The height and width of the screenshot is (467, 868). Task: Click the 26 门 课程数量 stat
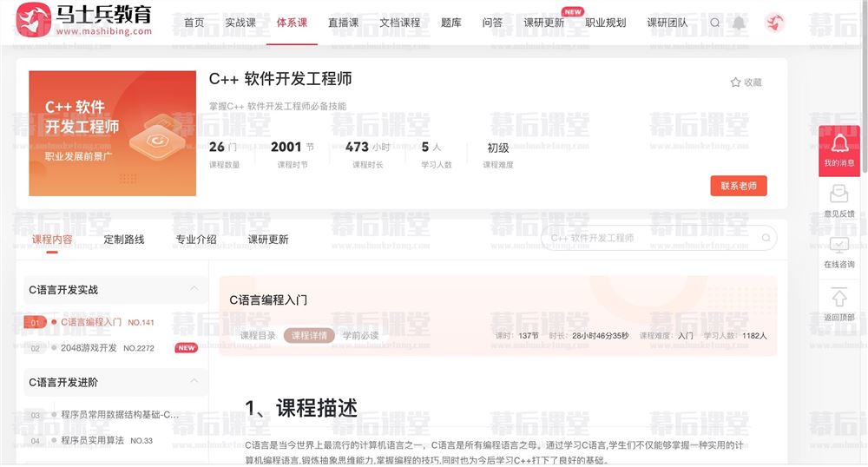click(224, 154)
